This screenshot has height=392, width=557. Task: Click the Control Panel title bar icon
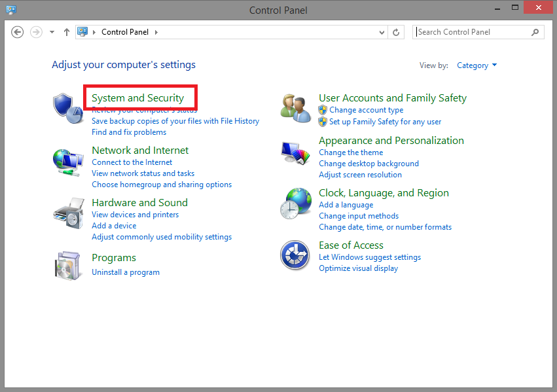tap(11, 10)
